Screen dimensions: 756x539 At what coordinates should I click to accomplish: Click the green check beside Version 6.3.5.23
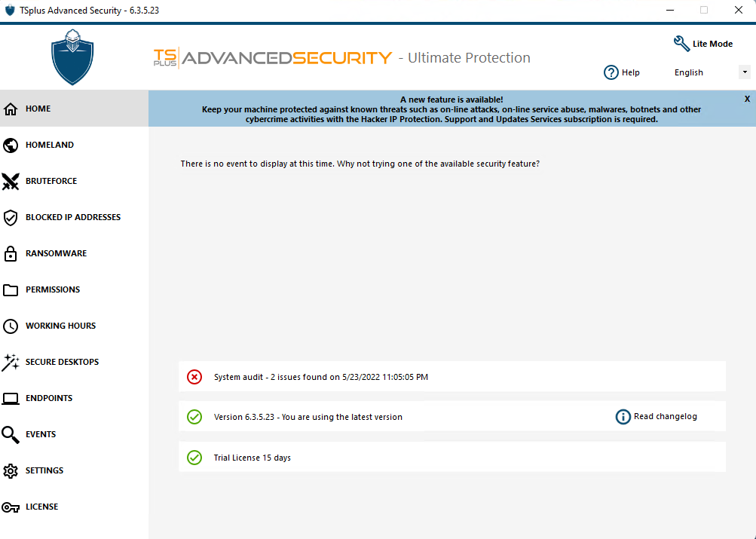click(x=194, y=417)
